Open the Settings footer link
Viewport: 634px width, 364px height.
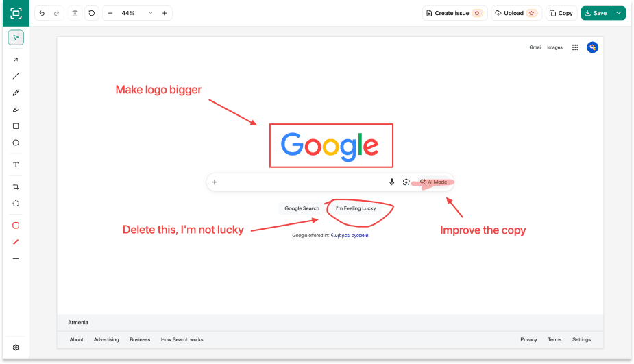581,340
